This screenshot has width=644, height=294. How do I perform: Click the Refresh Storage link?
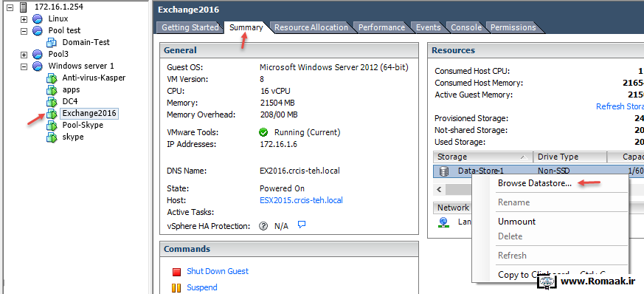pyautogui.click(x=620, y=106)
